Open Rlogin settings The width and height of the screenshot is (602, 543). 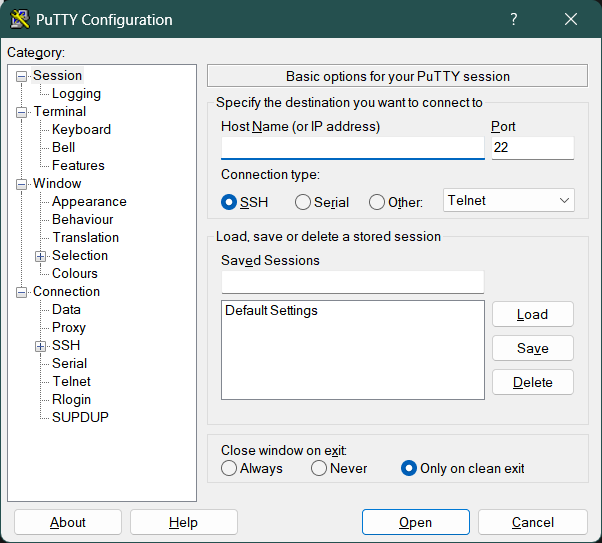pyautogui.click(x=71, y=399)
